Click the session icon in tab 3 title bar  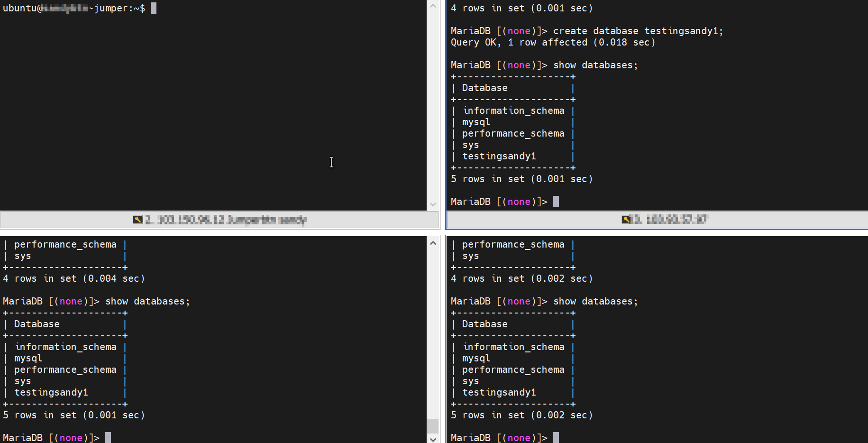626,219
